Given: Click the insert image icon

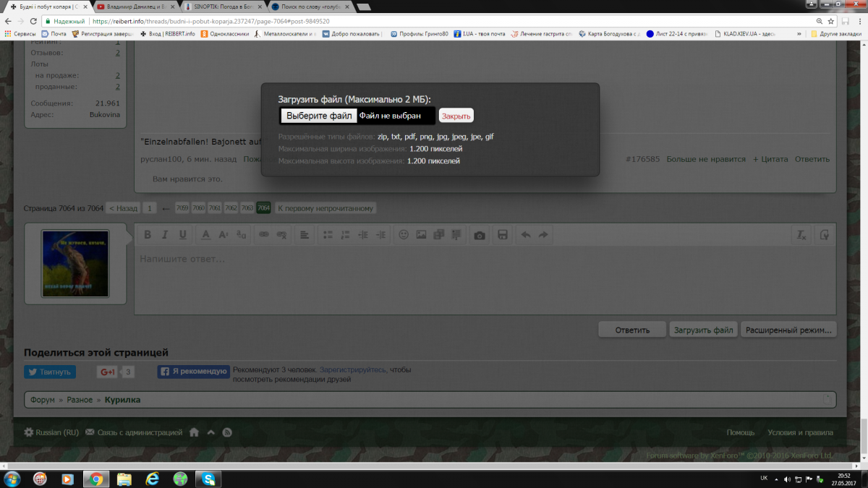Looking at the screenshot, I should pos(421,235).
